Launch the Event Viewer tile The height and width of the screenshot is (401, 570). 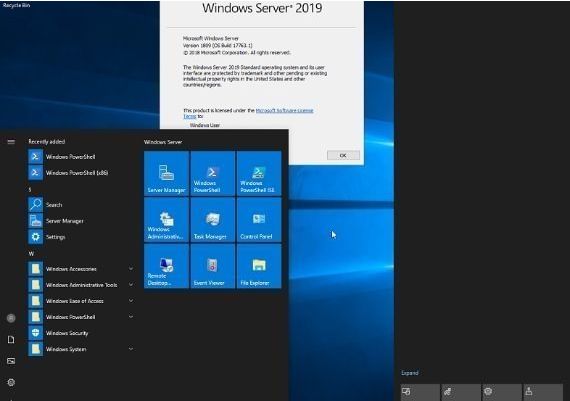click(x=213, y=266)
